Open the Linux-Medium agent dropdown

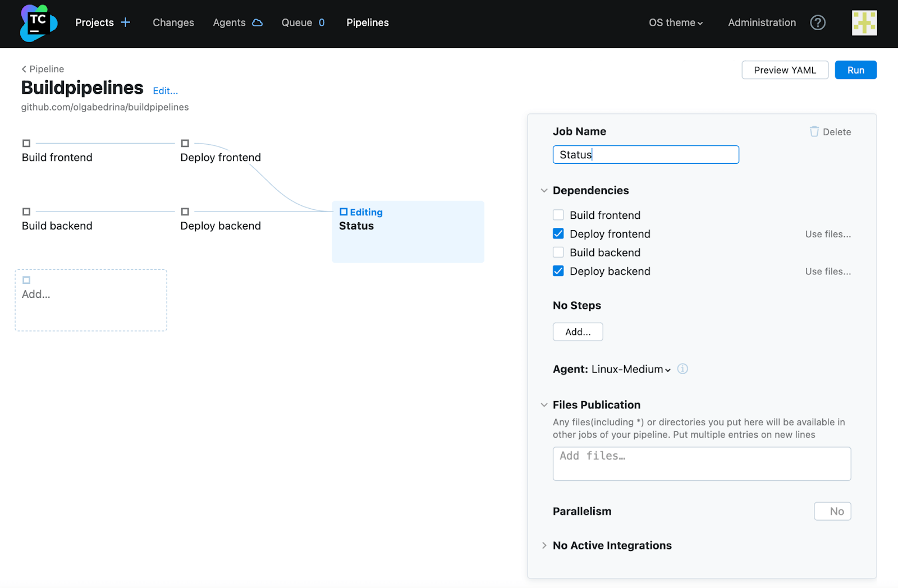(x=631, y=369)
